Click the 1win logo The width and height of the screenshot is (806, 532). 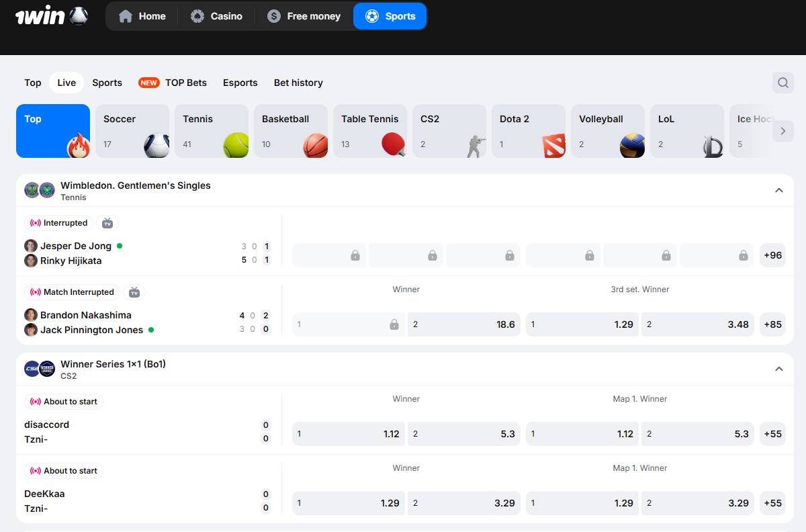[52, 15]
